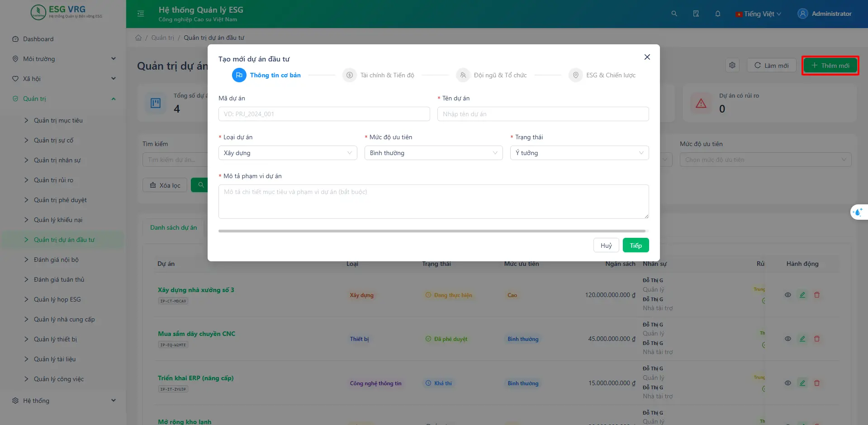Delete the Xây dựng nhà xưởng số 3 project

(x=817, y=295)
